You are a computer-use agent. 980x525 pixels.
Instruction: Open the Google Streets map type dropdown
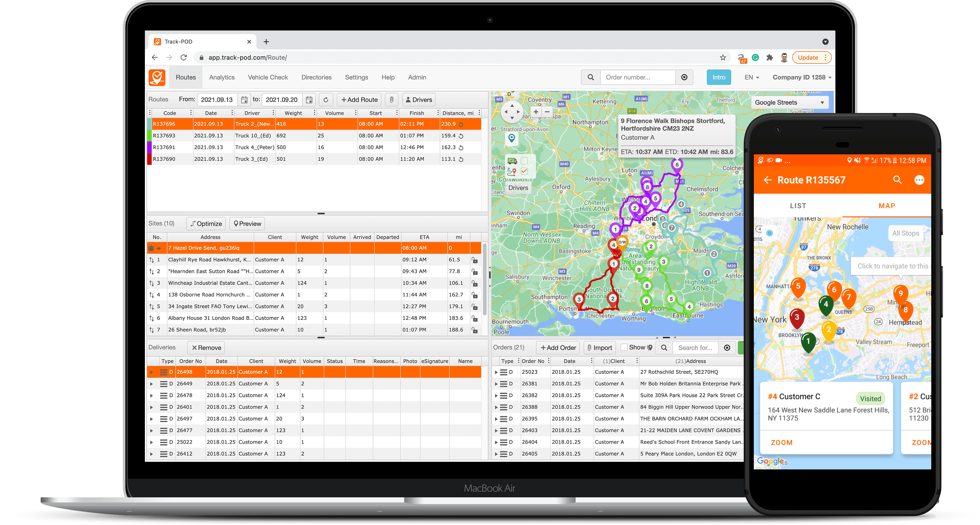pyautogui.click(x=789, y=103)
